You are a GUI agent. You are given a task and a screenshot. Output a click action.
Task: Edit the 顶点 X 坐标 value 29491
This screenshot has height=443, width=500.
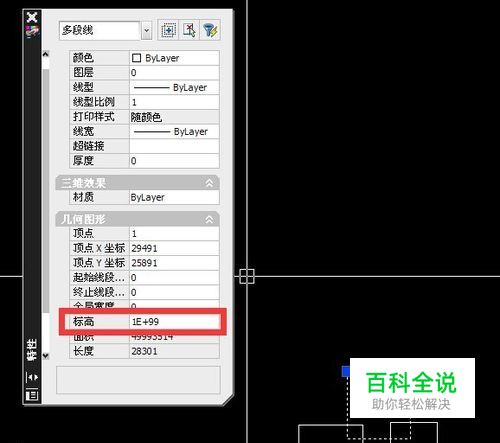point(174,248)
